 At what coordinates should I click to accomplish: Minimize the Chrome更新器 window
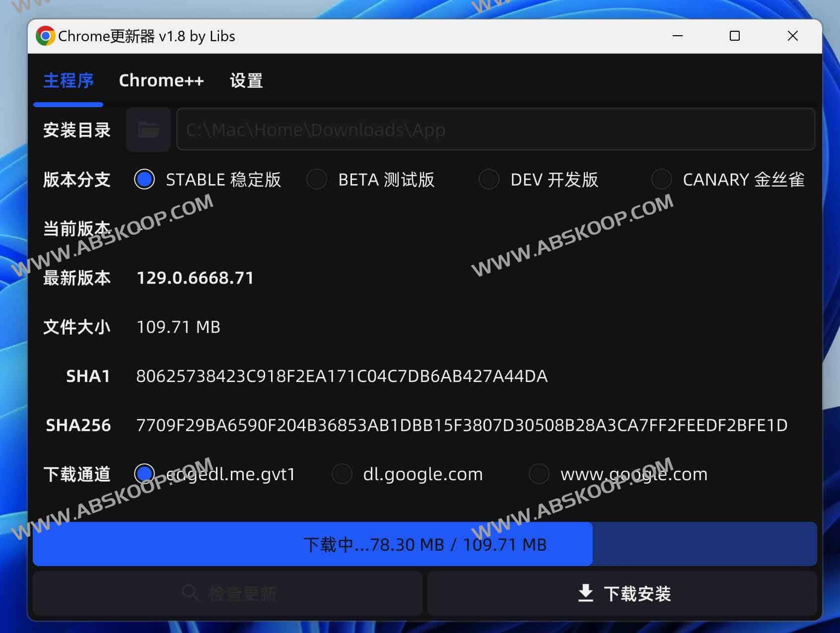(x=678, y=36)
